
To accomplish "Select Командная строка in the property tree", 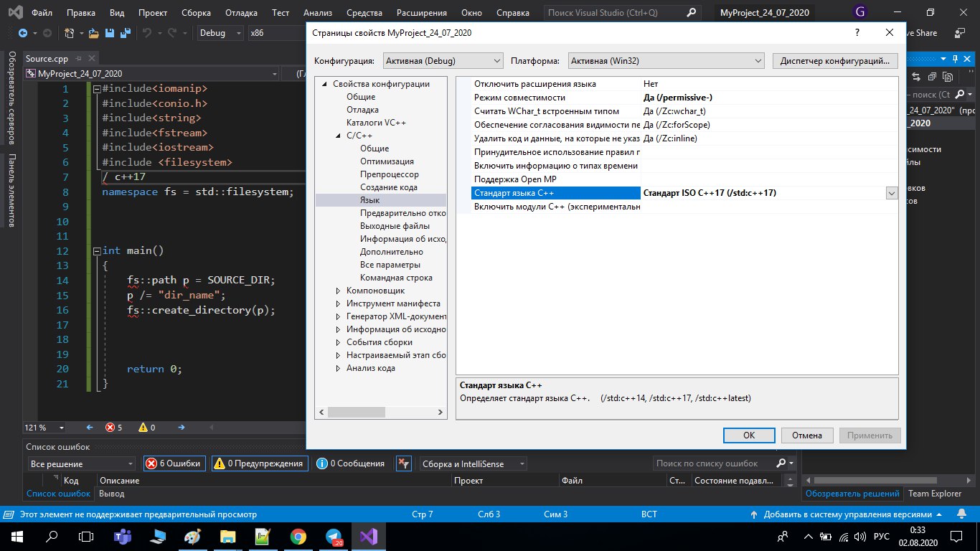I will point(396,278).
